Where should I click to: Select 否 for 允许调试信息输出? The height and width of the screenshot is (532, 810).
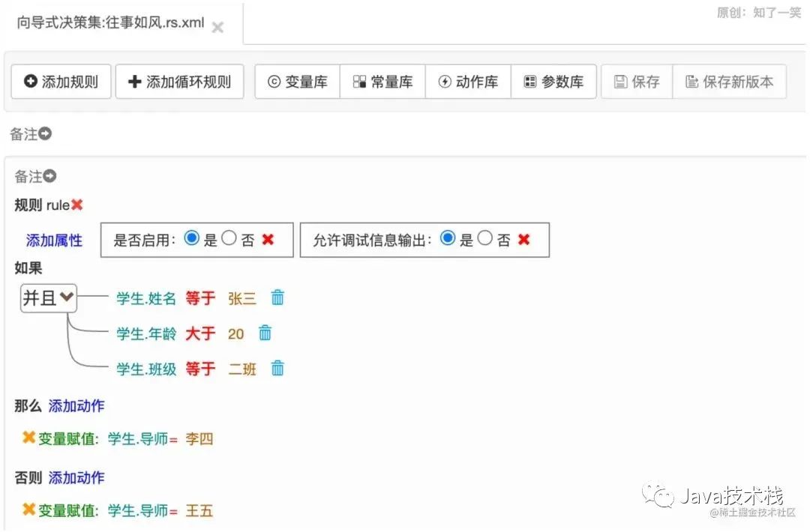pos(484,238)
